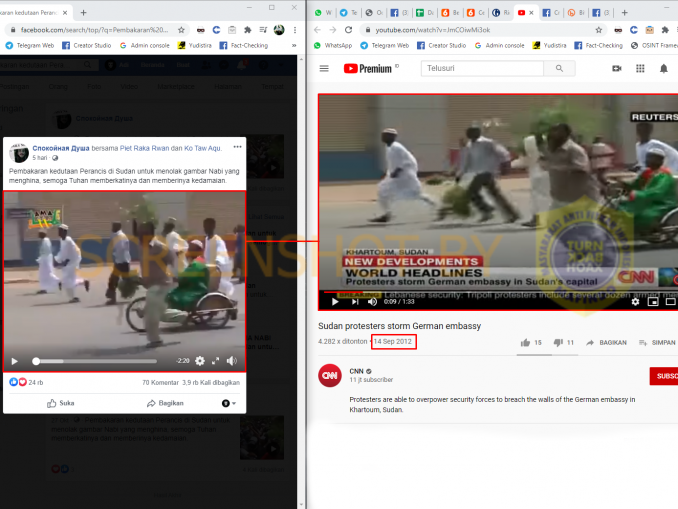Open Telegram Web bookmark in Facebook window

[30, 45]
